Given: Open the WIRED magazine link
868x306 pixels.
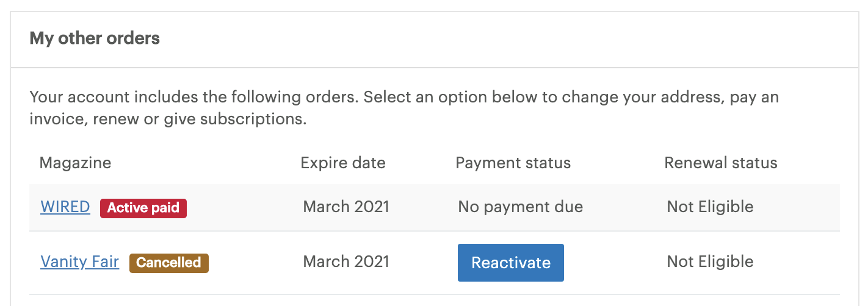Looking at the screenshot, I should click(65, 207).
